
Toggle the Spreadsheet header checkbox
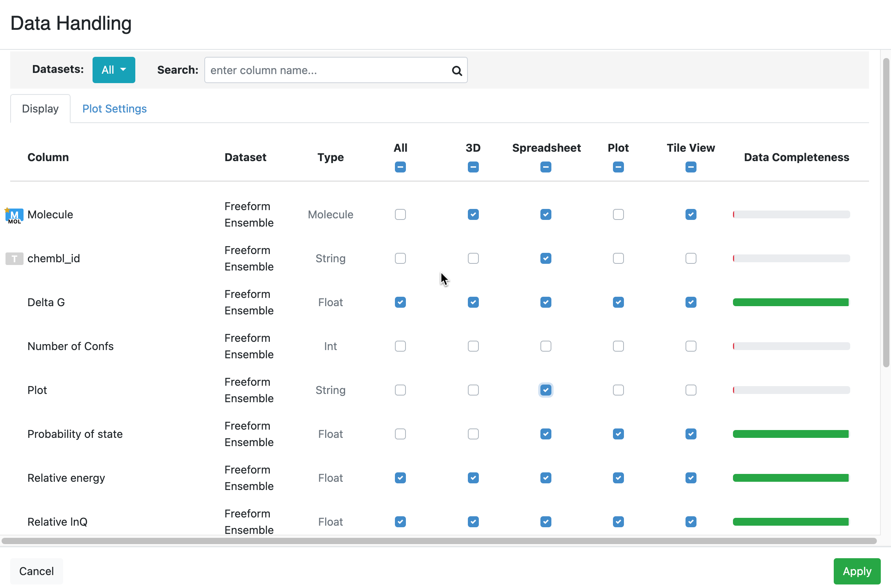546,167
